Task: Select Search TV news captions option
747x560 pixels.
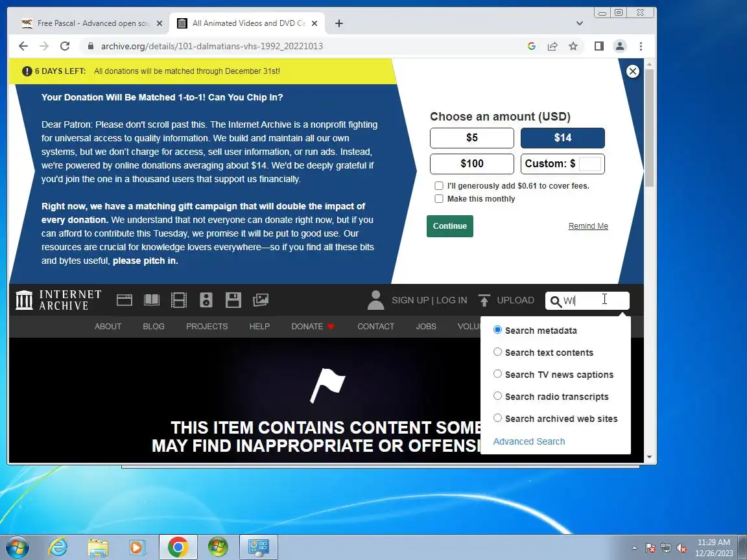Action: point(497,374)
